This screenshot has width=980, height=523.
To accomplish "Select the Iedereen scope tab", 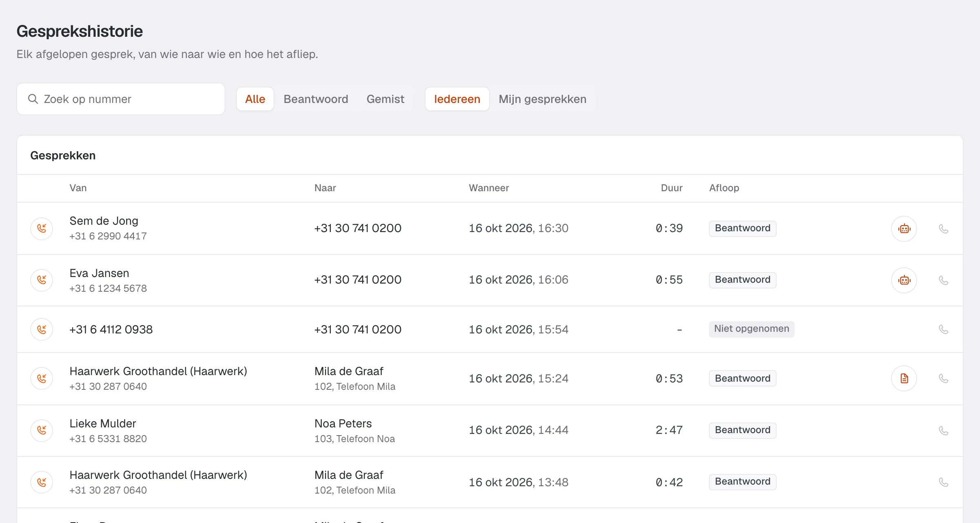I will pos(457,99).
